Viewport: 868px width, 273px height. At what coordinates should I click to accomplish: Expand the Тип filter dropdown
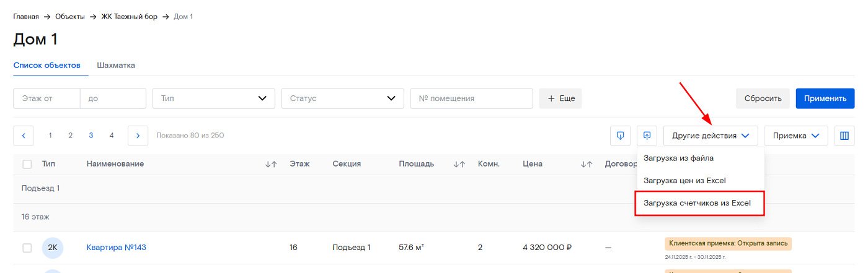[213, 98]
